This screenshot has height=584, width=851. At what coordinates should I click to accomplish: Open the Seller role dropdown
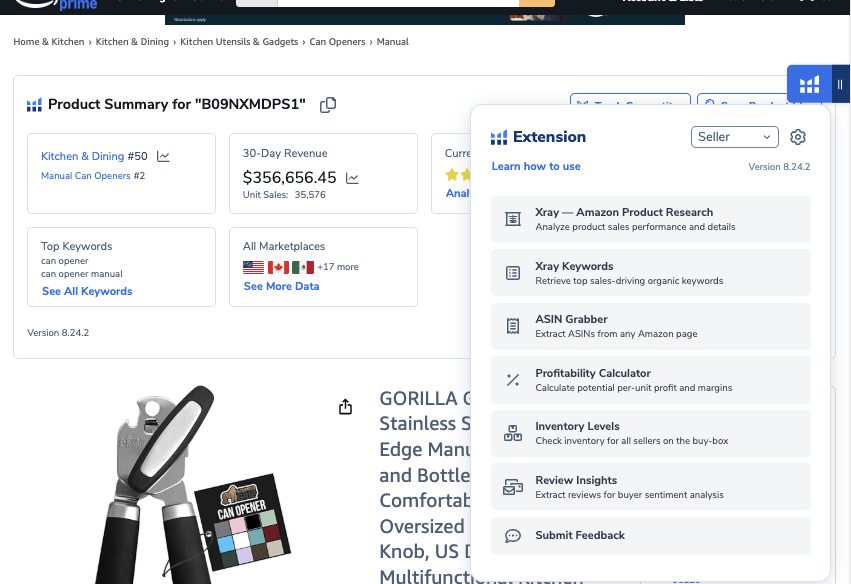tap(734, 137)
